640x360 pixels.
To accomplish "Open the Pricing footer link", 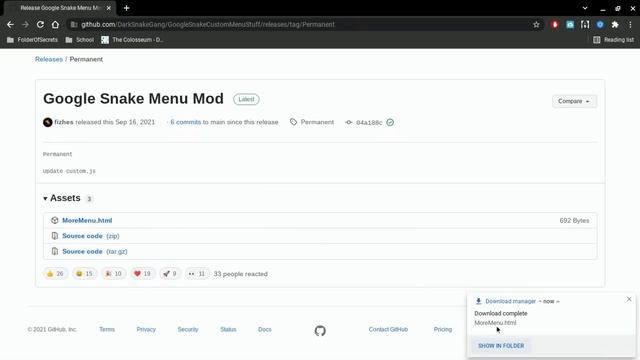I will (443, 329).
